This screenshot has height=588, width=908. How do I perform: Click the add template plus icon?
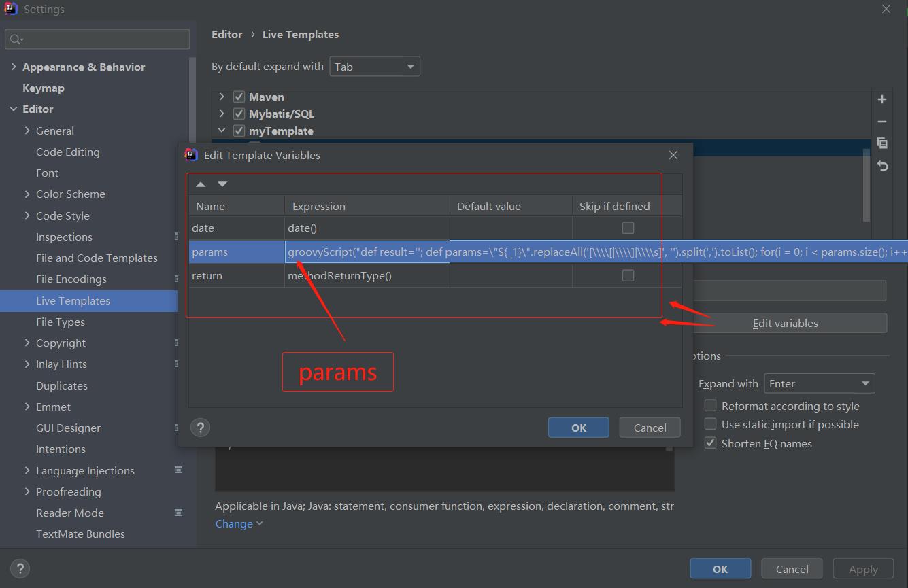click(882, 99)
